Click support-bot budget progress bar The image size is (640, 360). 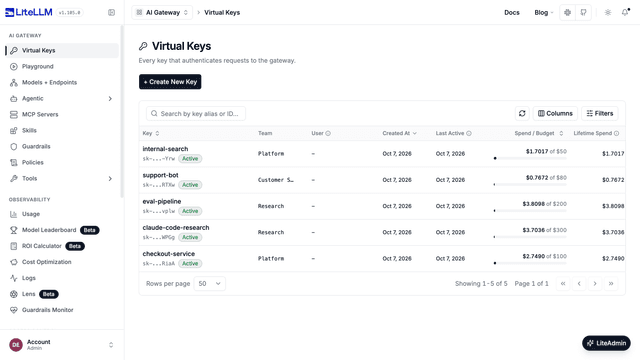click(x=530, y=184)
